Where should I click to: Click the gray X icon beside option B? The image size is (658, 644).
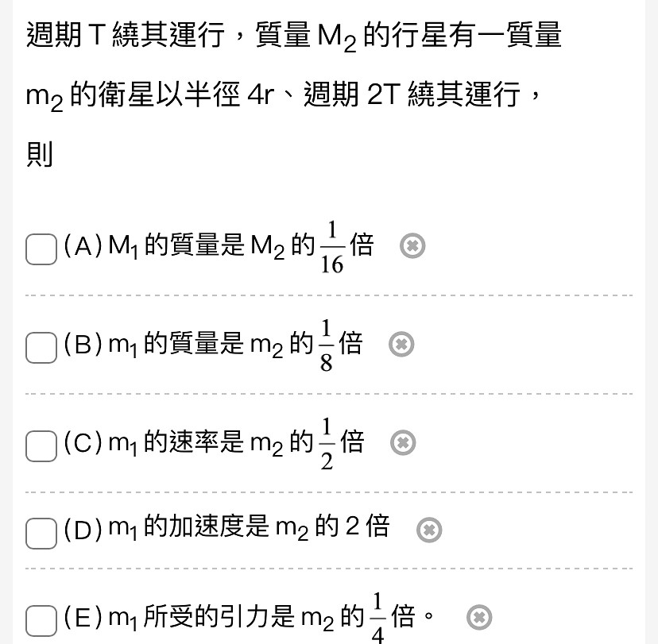401,344
